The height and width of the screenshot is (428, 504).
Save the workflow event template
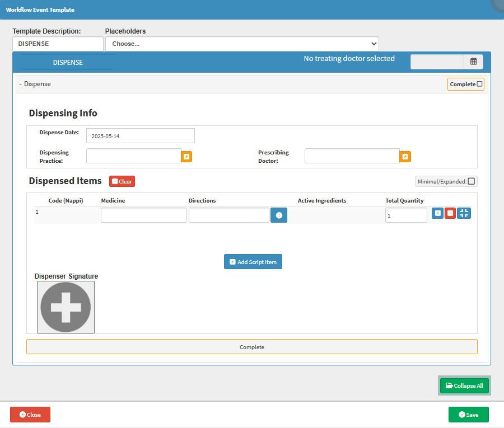(x=468, y=415)
